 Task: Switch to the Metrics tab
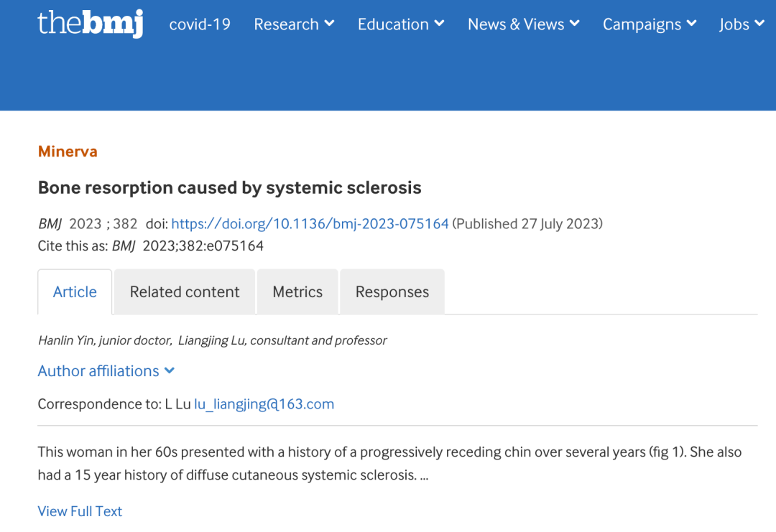click(297, 291)
